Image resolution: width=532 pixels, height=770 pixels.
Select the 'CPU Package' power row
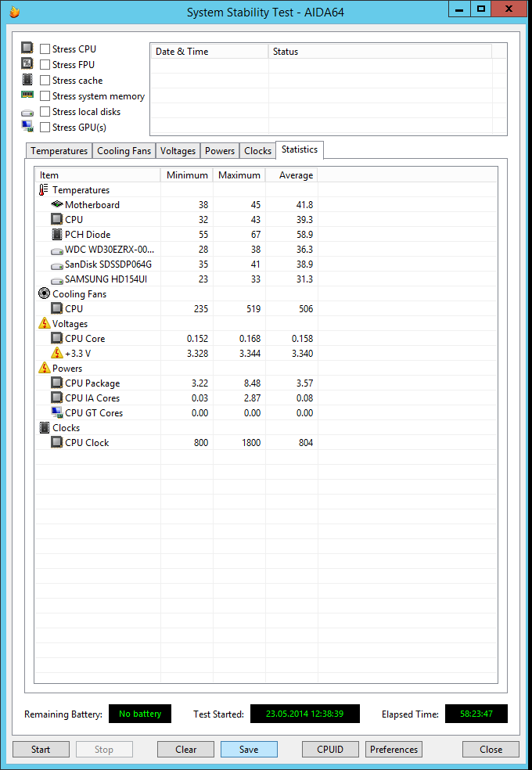click(x=265, y=383)
